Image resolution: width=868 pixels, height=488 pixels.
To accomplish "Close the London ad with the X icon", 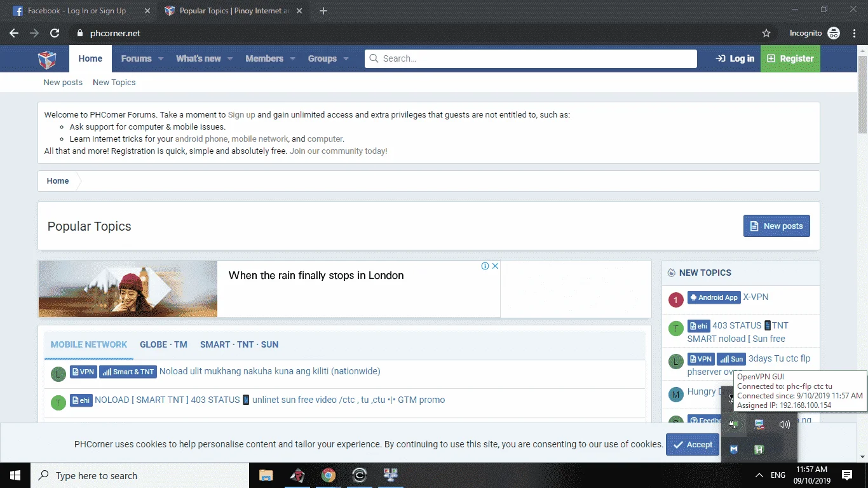I will tap(495, 266).
